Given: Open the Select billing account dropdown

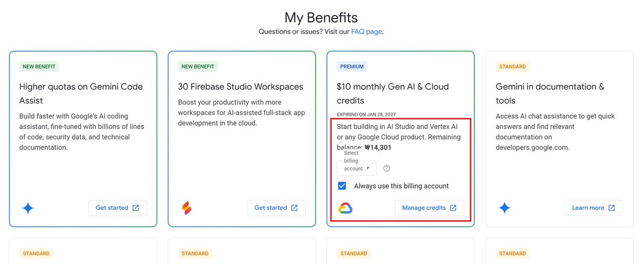Looking at the screenshot, I should (357, 168).
